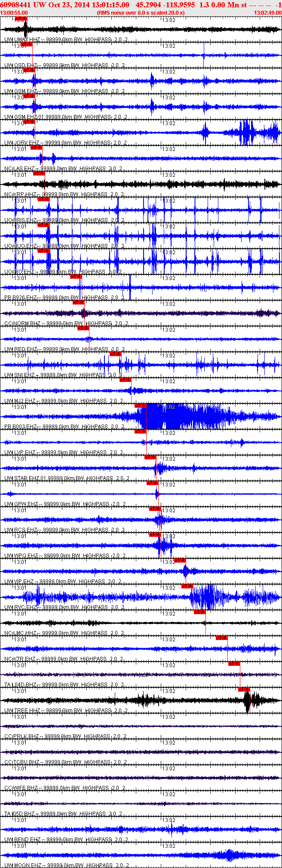Click the large waveform burst on UW.JORV trace

(247, 133)
